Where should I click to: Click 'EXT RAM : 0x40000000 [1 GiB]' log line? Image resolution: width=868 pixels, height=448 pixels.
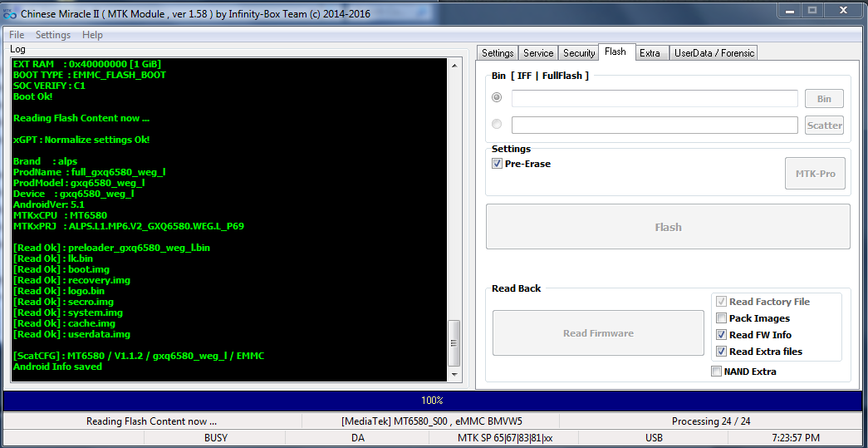click(x=87, y=64)
